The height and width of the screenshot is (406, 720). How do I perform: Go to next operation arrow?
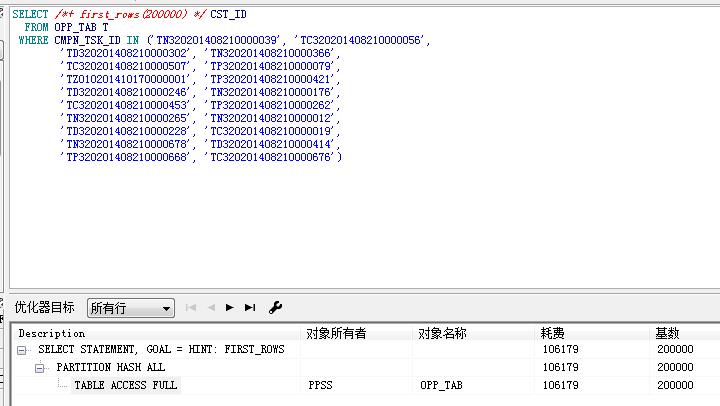click(x=230, y=308)
